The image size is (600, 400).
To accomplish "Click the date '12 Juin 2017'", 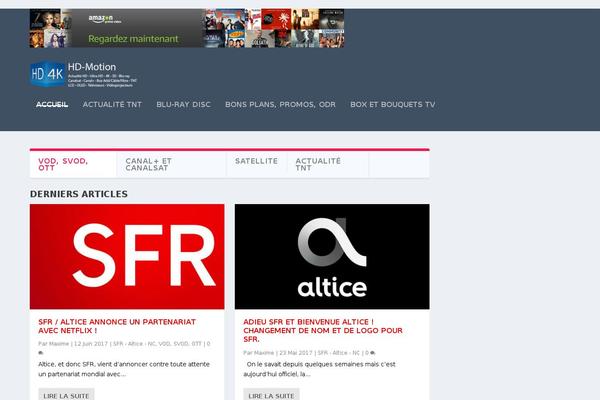I will point(91,344).
